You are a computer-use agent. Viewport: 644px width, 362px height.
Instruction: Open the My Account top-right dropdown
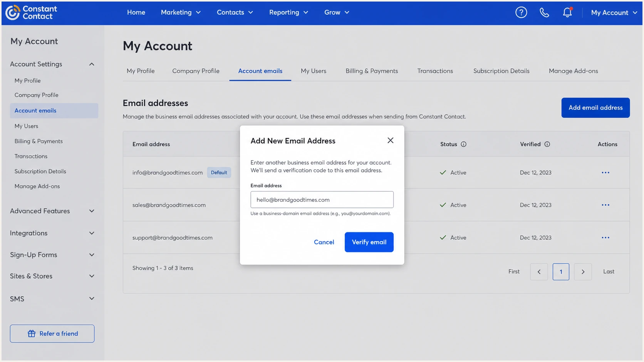point(614,13)
